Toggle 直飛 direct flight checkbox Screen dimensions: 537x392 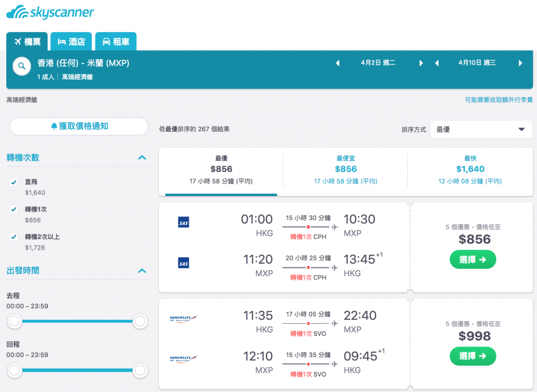pyautogui.click(x=14, y=182)
